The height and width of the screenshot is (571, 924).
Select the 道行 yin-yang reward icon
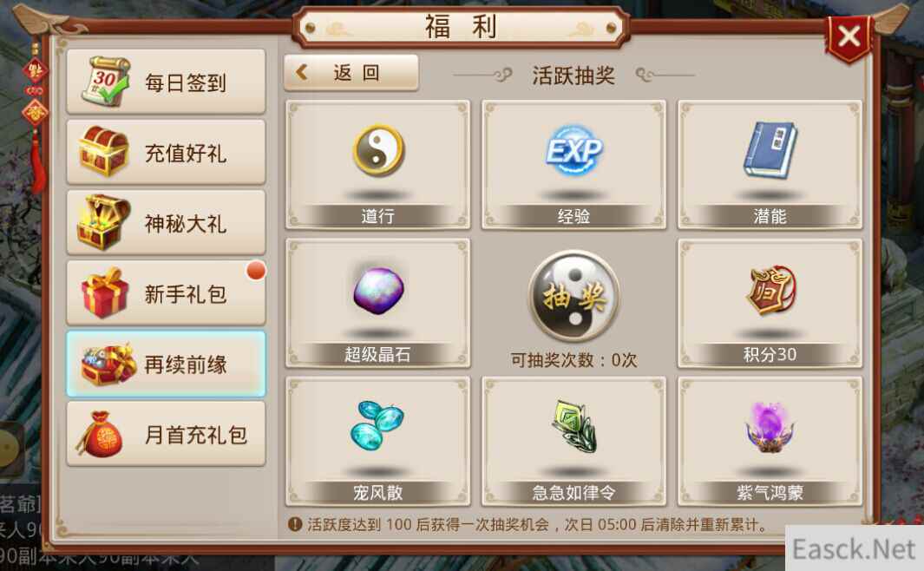[x=377, y=164]
